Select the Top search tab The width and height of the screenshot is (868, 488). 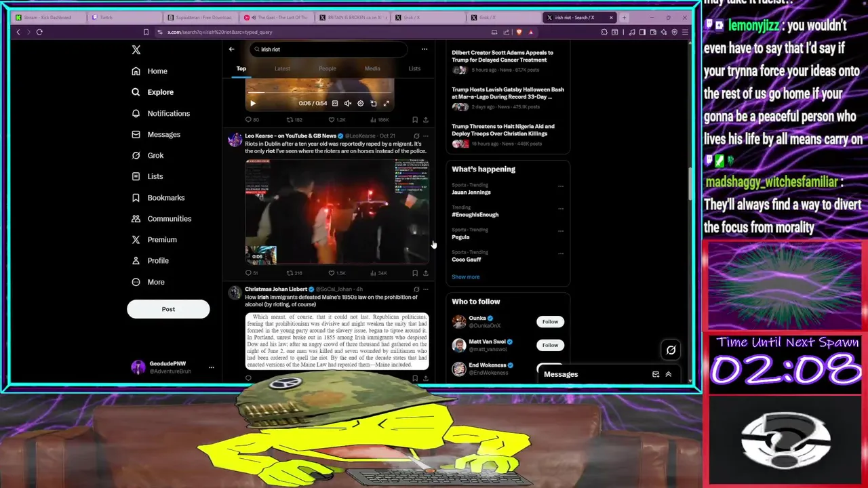click(x=241, y=68)
